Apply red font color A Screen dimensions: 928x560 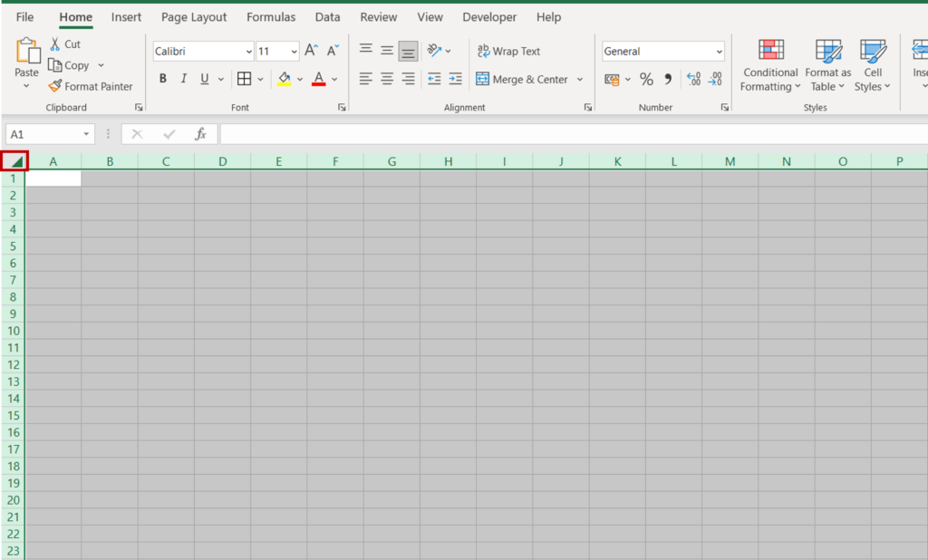319,79
